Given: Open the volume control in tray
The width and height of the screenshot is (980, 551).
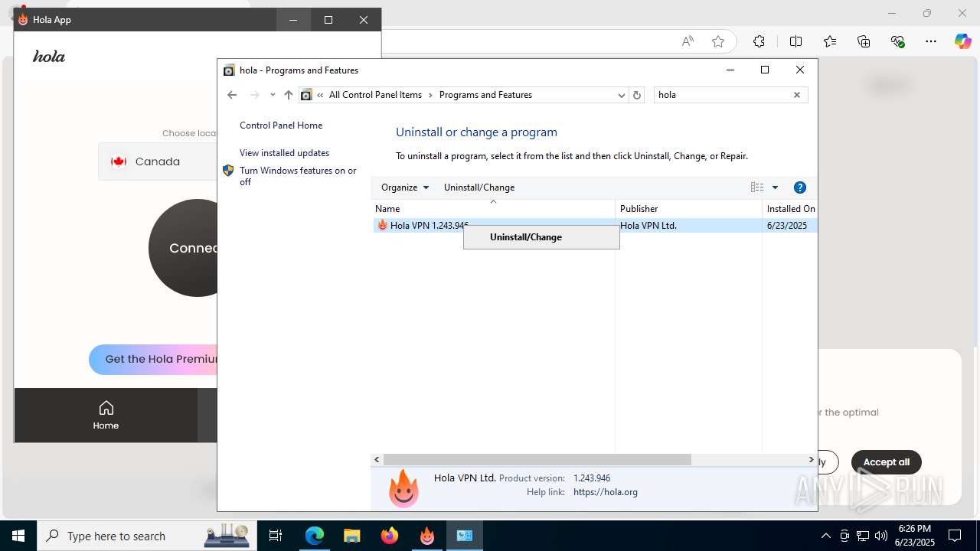Looking at the screenshot, I should [881, 536].
